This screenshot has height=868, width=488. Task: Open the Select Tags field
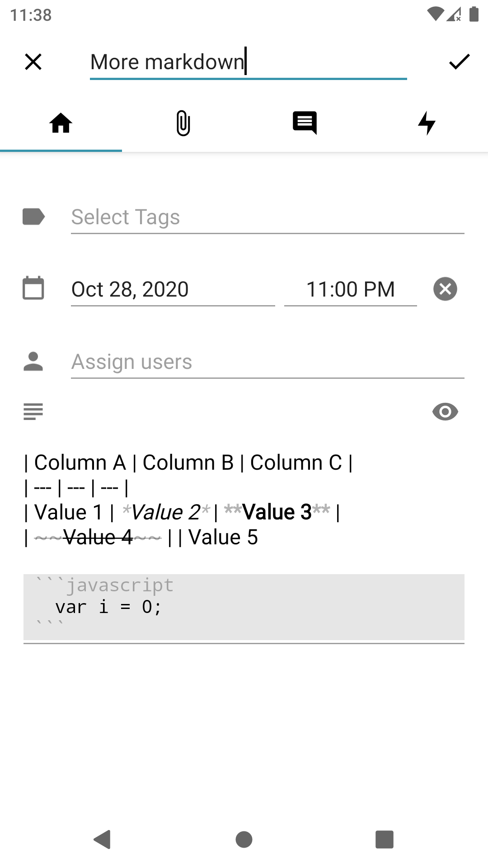click(267, 217)
